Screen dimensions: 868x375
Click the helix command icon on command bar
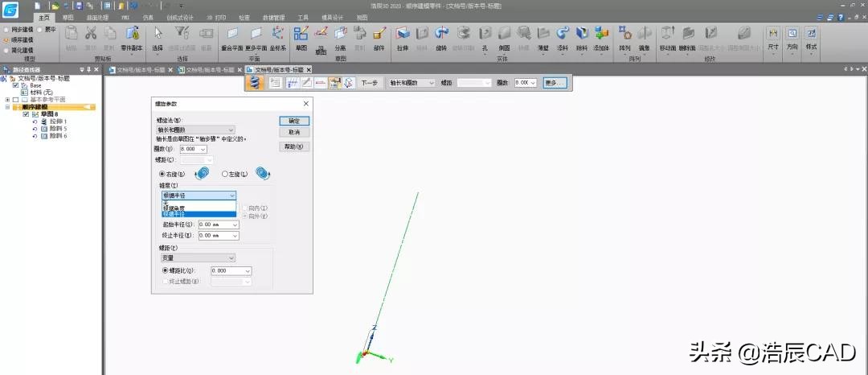[x=255, y=83]
